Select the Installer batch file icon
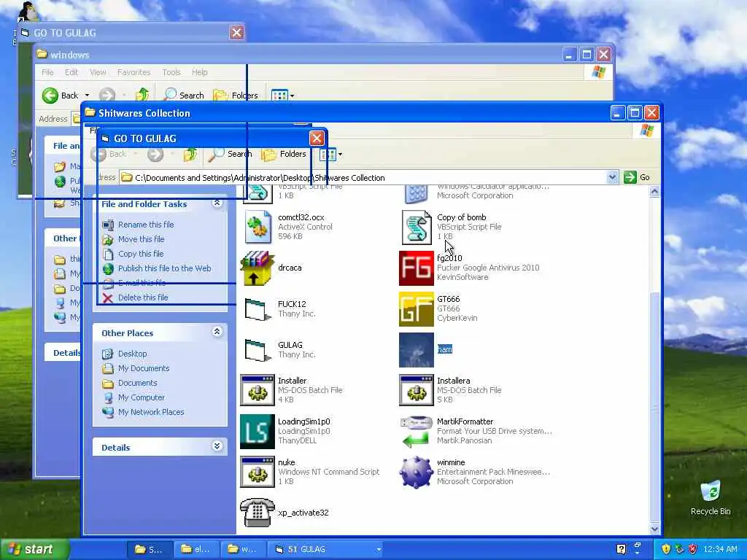The width and height of the screenshot is (747, 560). 258,391
